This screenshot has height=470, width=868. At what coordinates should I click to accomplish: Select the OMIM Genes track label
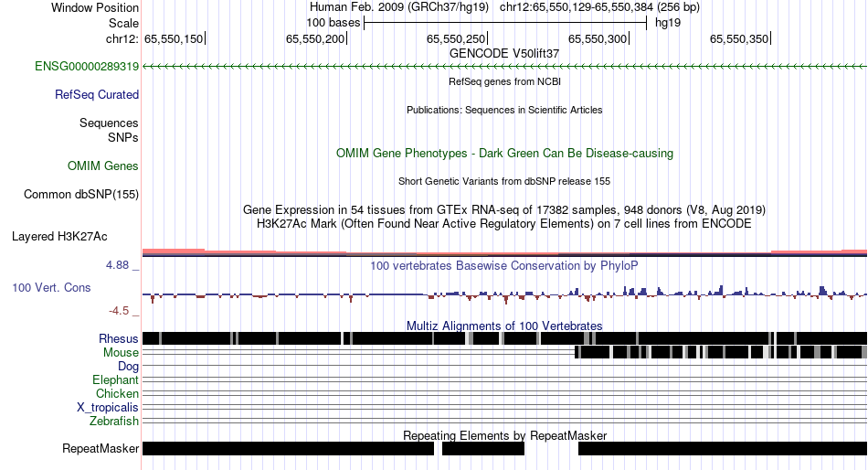click(x=102, y=166)
